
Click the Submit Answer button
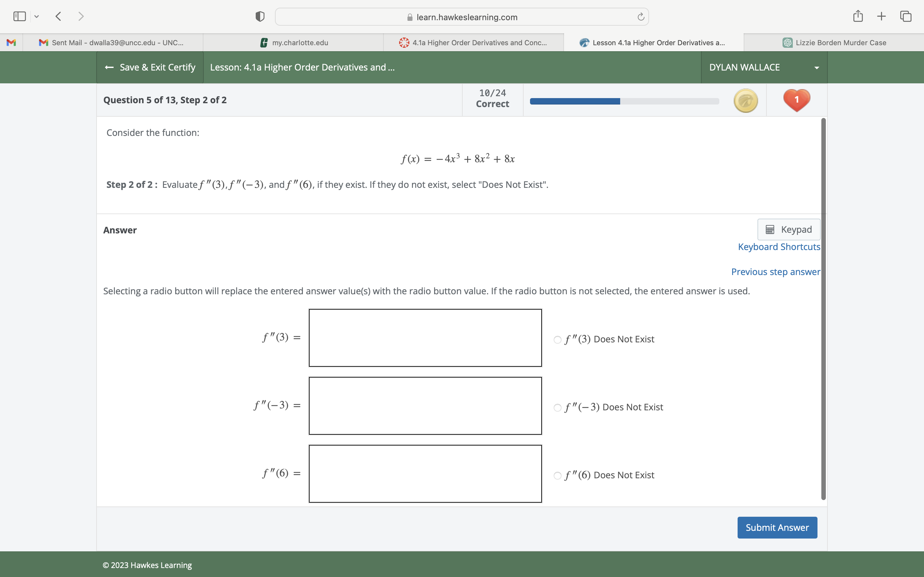(777, 527)
